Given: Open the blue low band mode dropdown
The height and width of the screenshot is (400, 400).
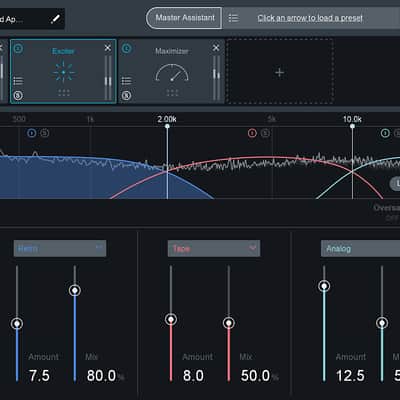Looking at the screenshot, I should pos(60,248).
